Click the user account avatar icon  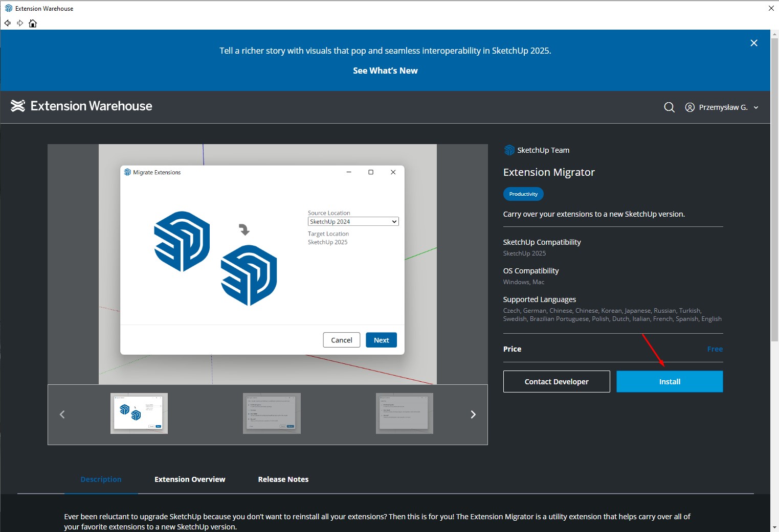[689, 107]
